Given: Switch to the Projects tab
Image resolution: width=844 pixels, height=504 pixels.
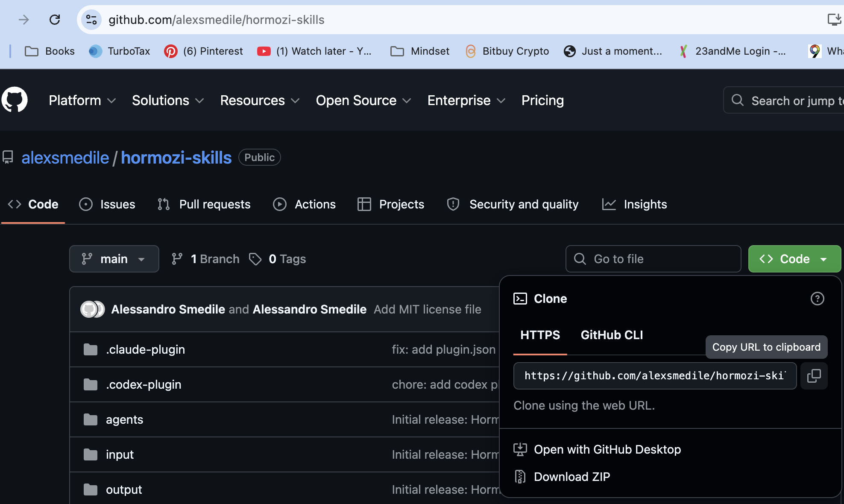Looking at the screenshot, I should (x=391, y=204).
